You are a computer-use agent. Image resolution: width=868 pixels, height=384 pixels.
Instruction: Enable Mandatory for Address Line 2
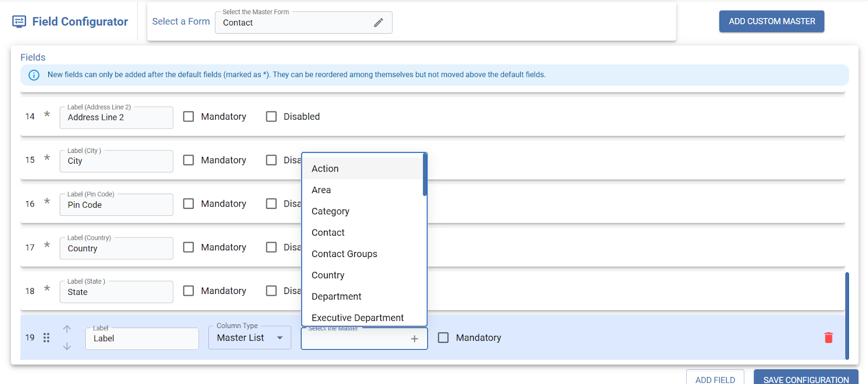[188, 117]
